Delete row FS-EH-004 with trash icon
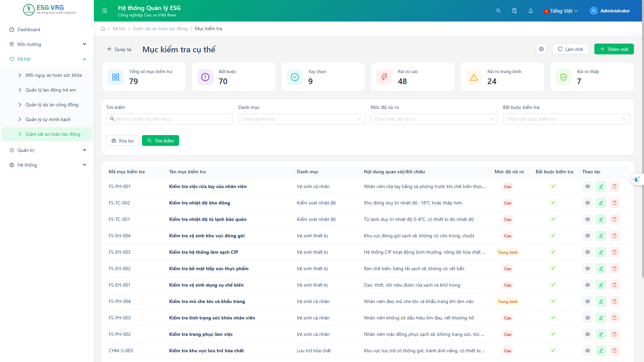The height and width of the screenshot is (362, 644). tap(614, 236)
